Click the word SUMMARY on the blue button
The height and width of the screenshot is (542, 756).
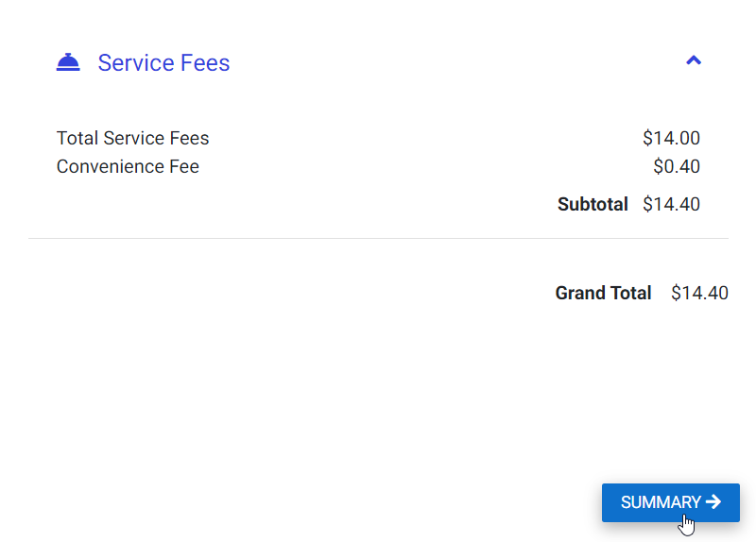661,502
